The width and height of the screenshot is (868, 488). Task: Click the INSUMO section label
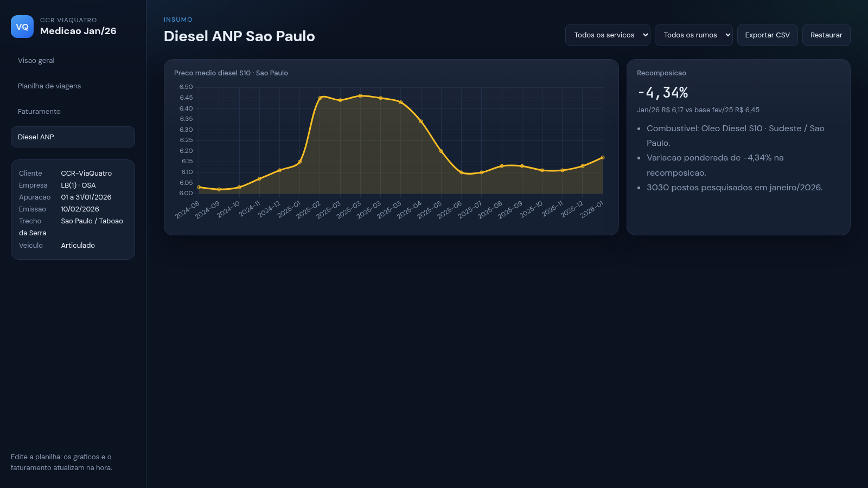tap(178, 20)
